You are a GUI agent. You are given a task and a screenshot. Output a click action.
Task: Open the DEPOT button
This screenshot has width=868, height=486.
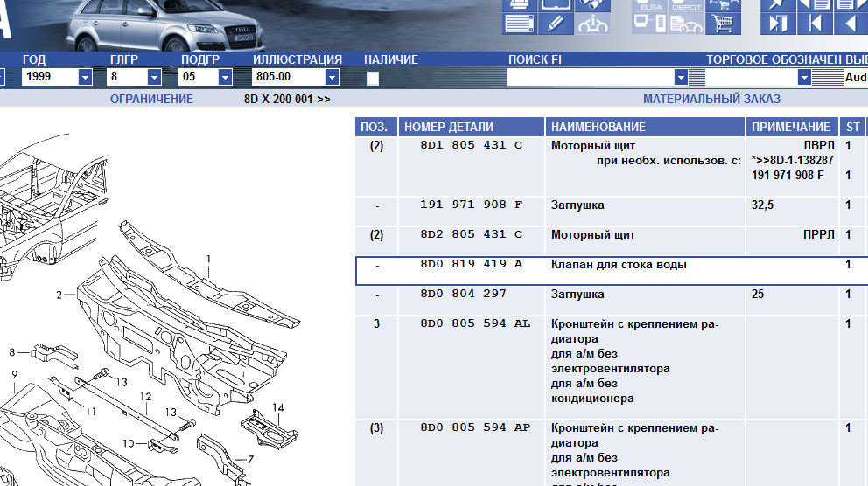pyautogui.click(x=686, y=5)
